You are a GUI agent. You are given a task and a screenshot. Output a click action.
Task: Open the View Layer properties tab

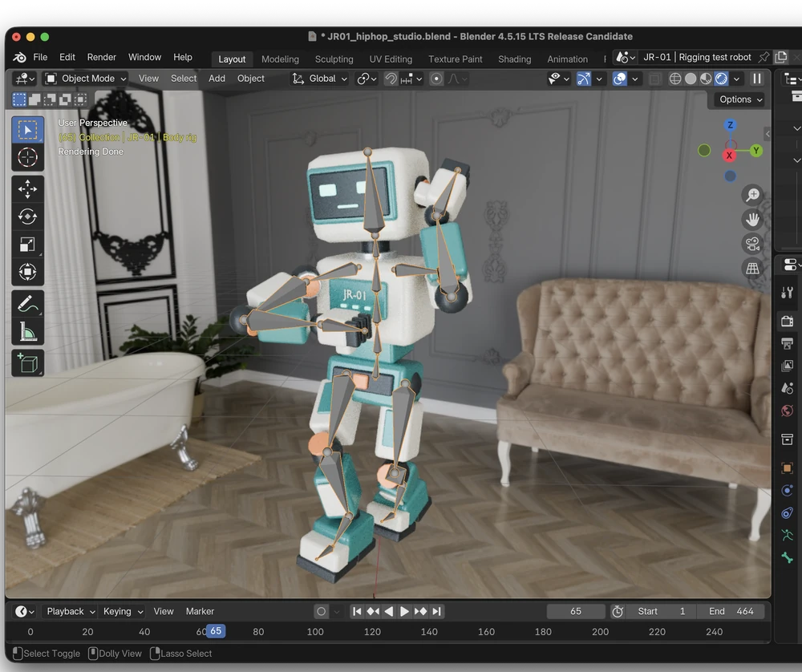click(x=788, y=366)
